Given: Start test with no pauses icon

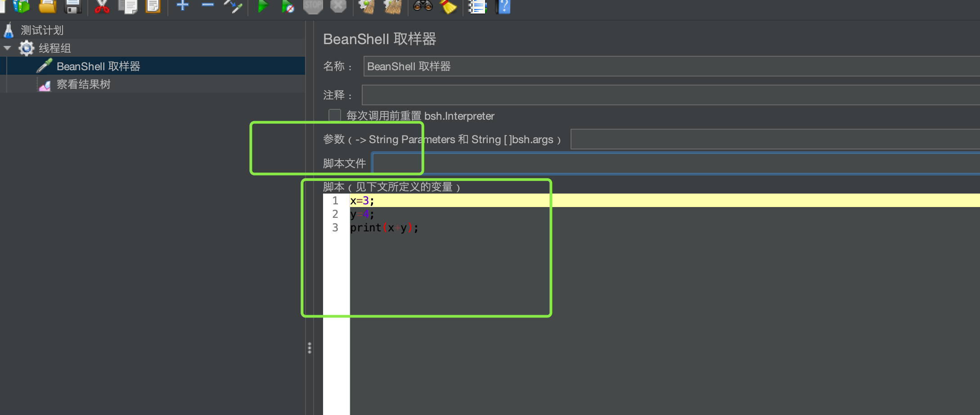Looking at the screenshot, I should (288, 6).
